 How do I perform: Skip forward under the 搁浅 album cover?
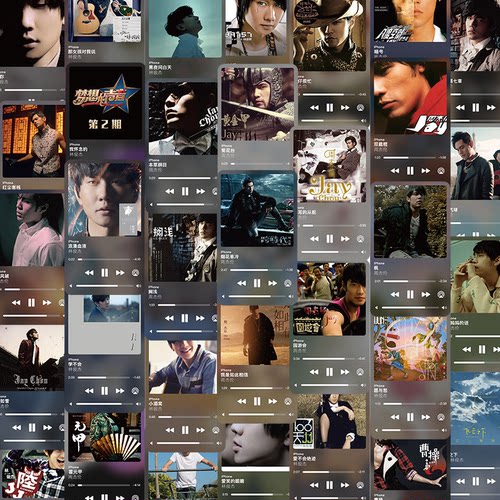point(200,318)
